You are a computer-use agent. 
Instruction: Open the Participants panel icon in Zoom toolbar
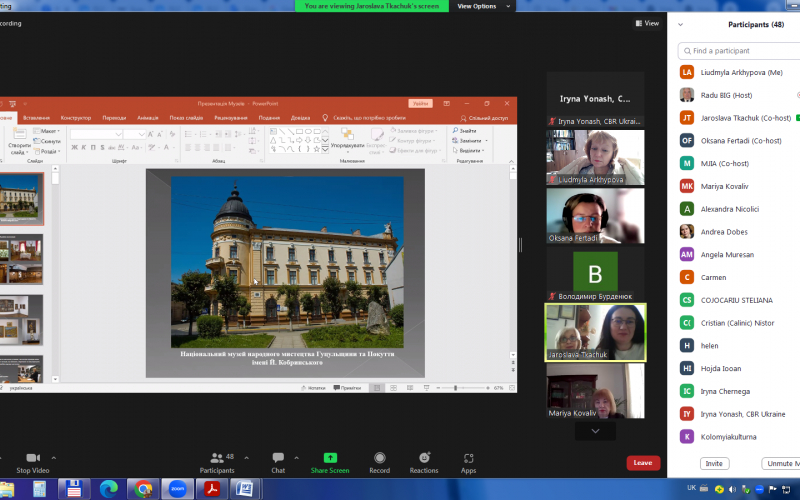coord(217,458)
